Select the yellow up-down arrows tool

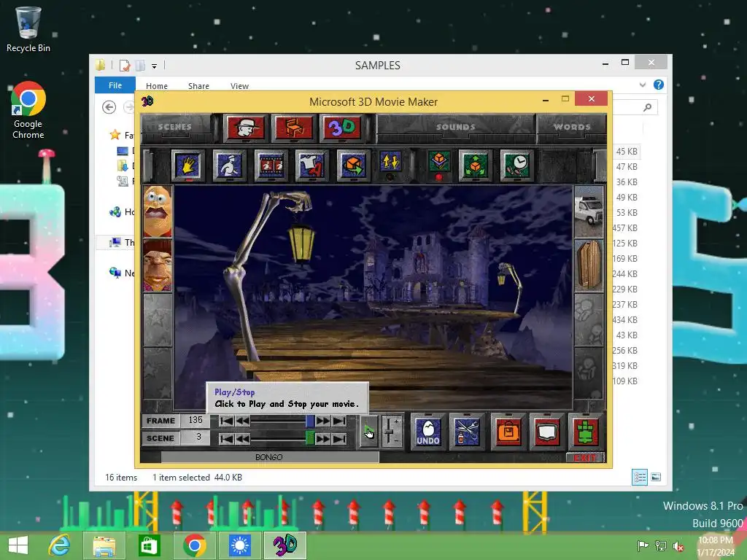(x=390, y=164)
